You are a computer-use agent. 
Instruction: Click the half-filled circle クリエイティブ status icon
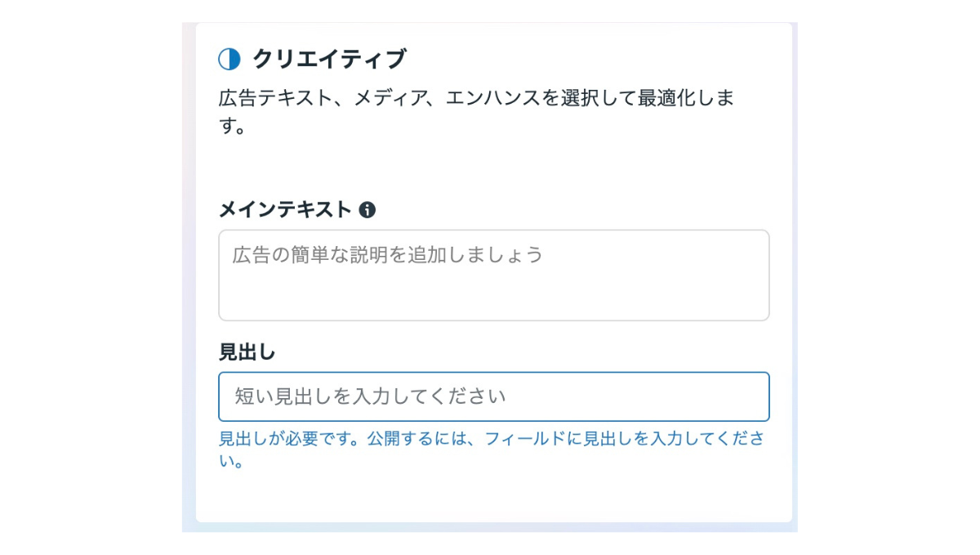[229, 60]
